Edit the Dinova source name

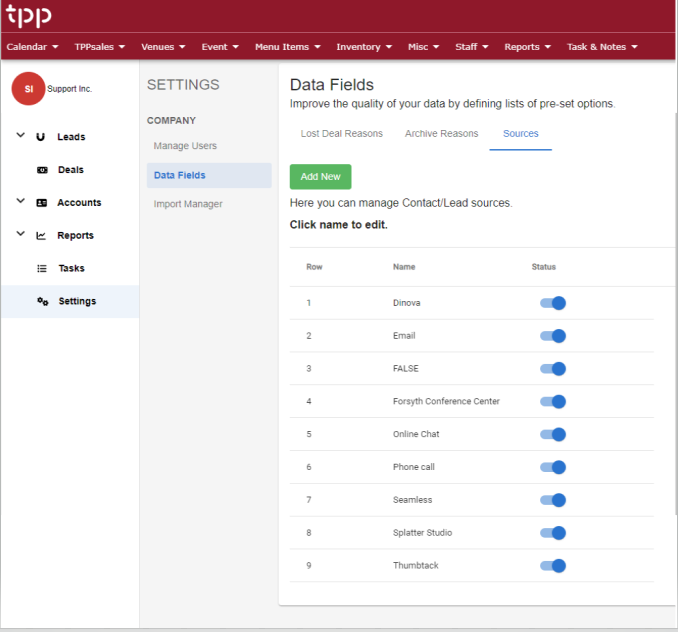tap(406, 303)
